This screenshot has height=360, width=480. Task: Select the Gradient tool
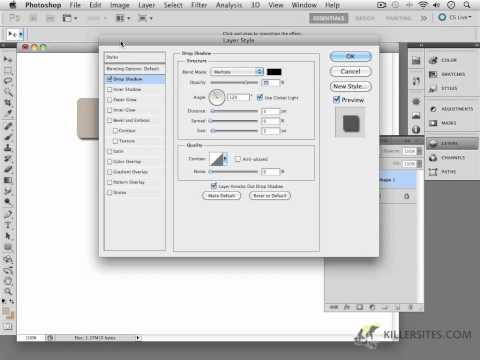(7, 180)
